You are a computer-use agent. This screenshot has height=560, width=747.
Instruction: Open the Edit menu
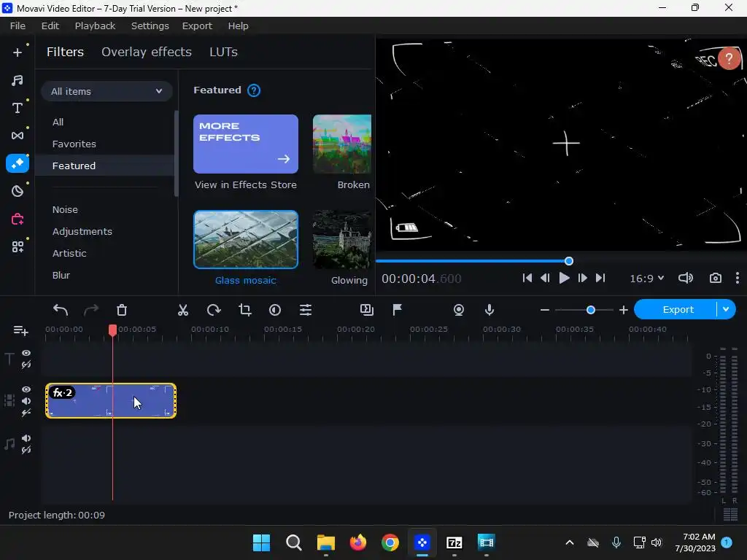tap(50, 26)
